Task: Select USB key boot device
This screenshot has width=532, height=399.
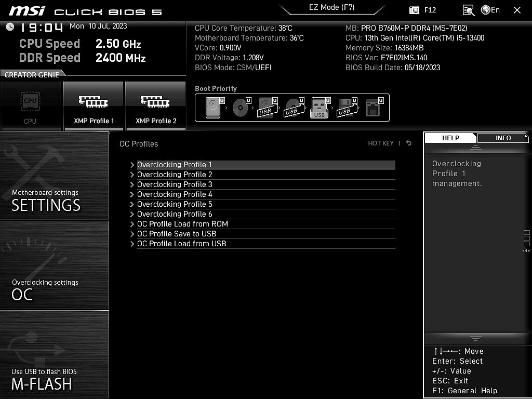Action: (320, 108)
